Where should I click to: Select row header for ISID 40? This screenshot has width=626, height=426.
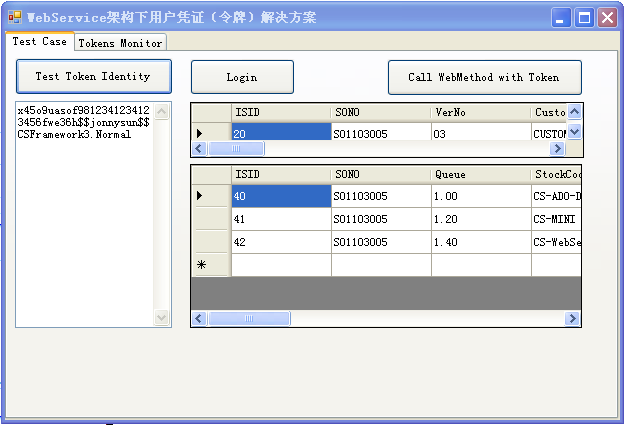210,196
